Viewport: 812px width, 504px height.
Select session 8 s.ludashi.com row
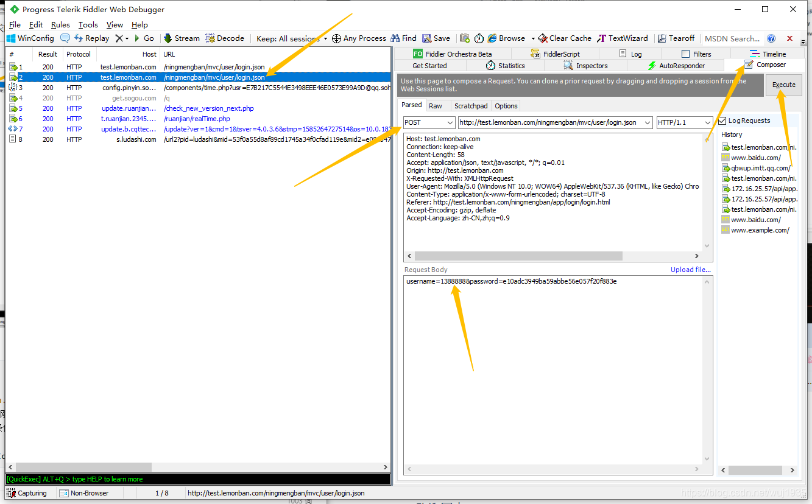click(198, 139)
